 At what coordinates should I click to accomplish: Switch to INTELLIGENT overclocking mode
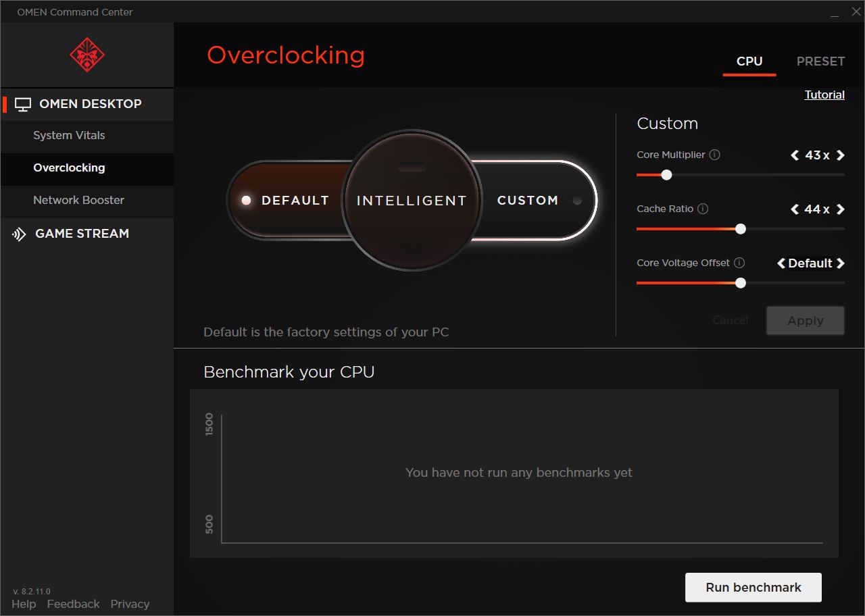pos(412,201)
